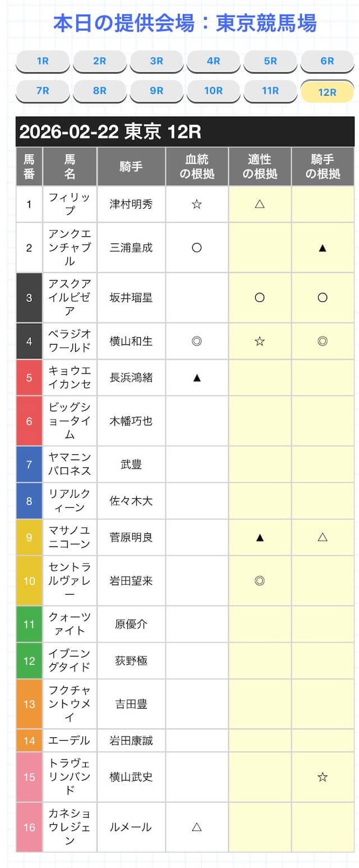Viewport: 359px width, 868px height.
Task: Click jockey name ルメール
Action: (131, 827)
